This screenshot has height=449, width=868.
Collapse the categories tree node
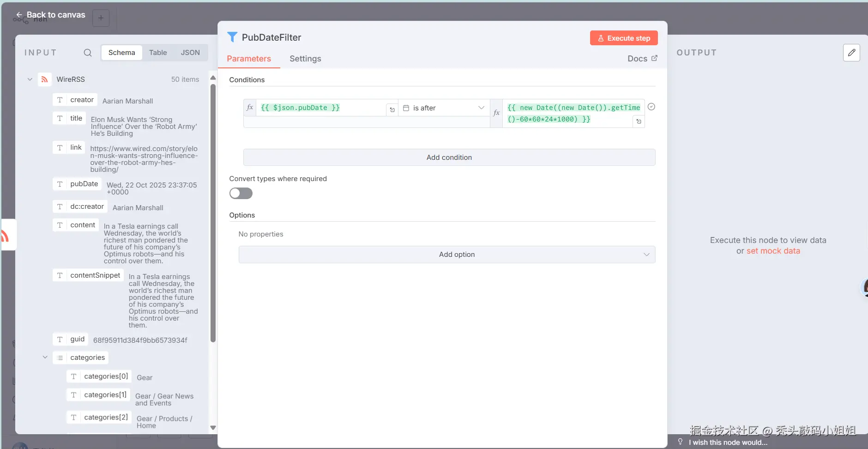pyautogui.click(x=45, y=357)
